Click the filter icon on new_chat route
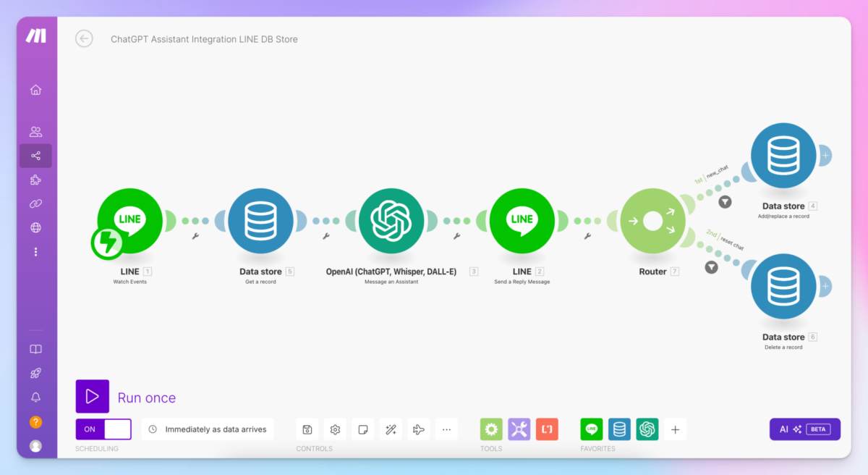 [724, 203]
